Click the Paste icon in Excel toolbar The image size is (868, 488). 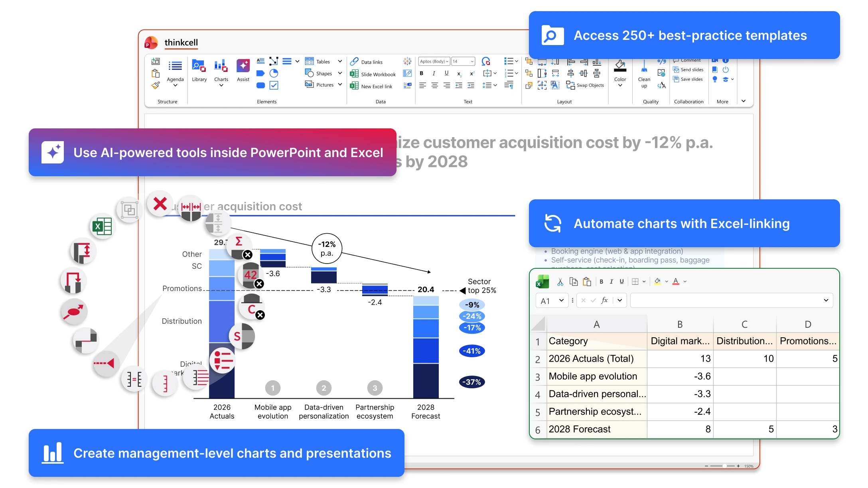[x=587, y=282]
